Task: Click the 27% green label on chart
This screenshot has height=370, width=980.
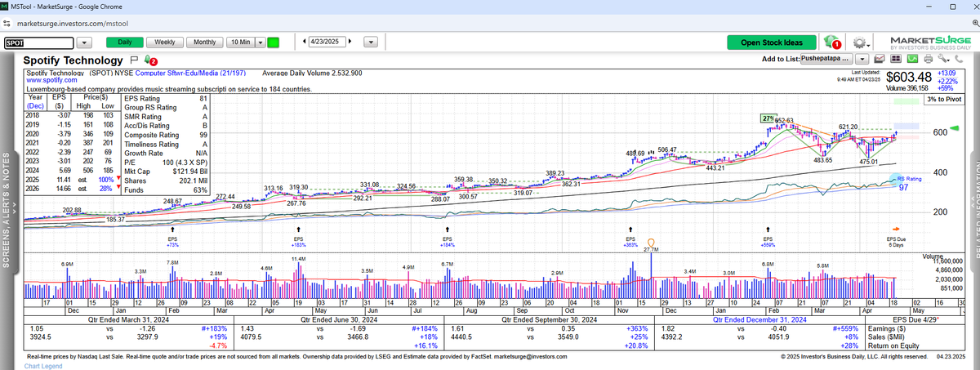Action: tap(768, 118)
